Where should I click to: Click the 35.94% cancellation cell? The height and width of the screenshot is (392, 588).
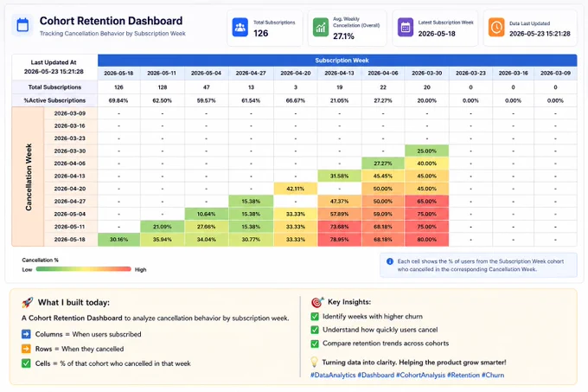point(162,240)
